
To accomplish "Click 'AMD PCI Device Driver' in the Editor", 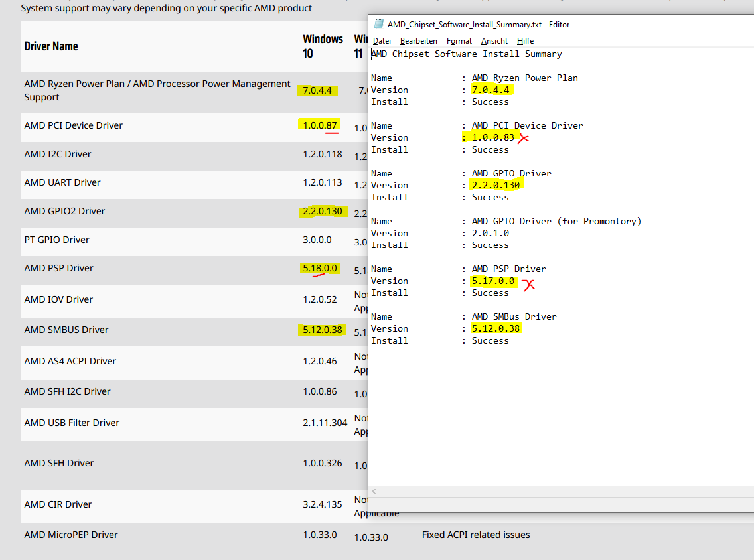I will (528, 125).
